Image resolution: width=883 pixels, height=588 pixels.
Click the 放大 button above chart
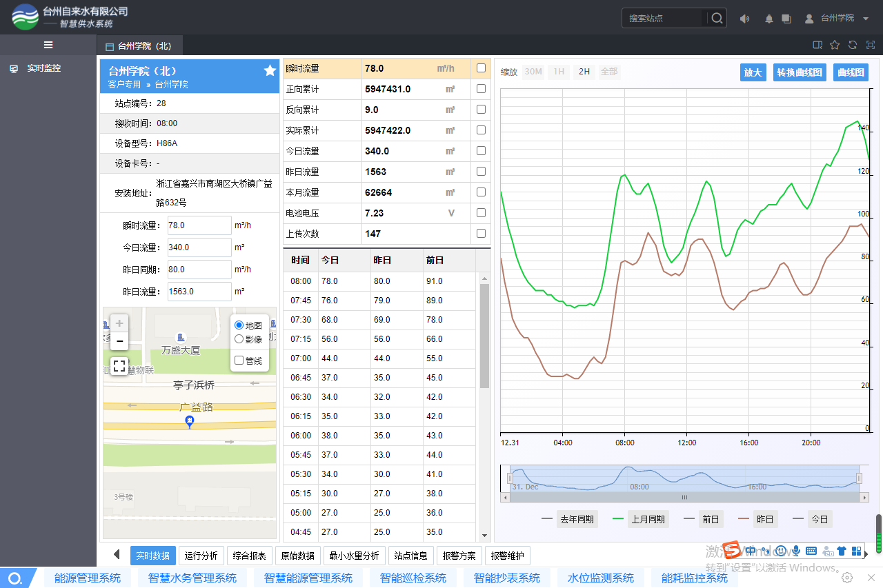[x=753, y=72]
